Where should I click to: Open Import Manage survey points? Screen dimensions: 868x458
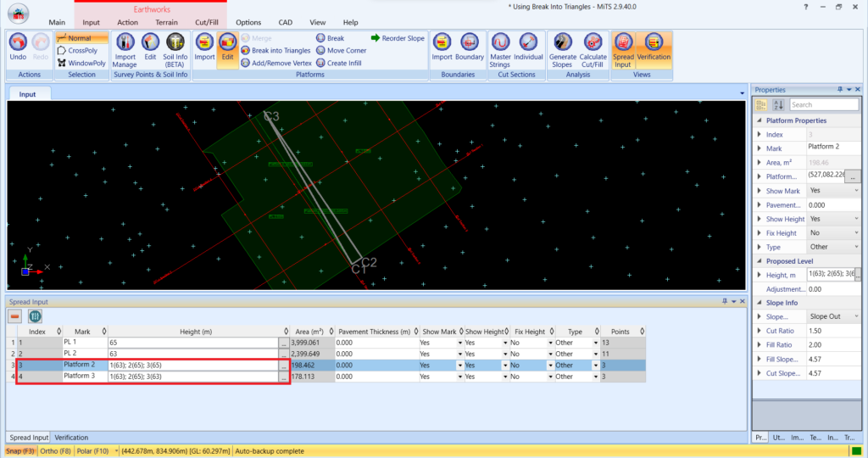pos(125,50)
